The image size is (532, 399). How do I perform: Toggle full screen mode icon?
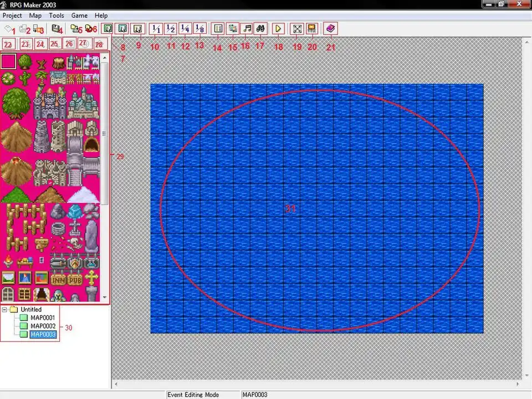297,28
